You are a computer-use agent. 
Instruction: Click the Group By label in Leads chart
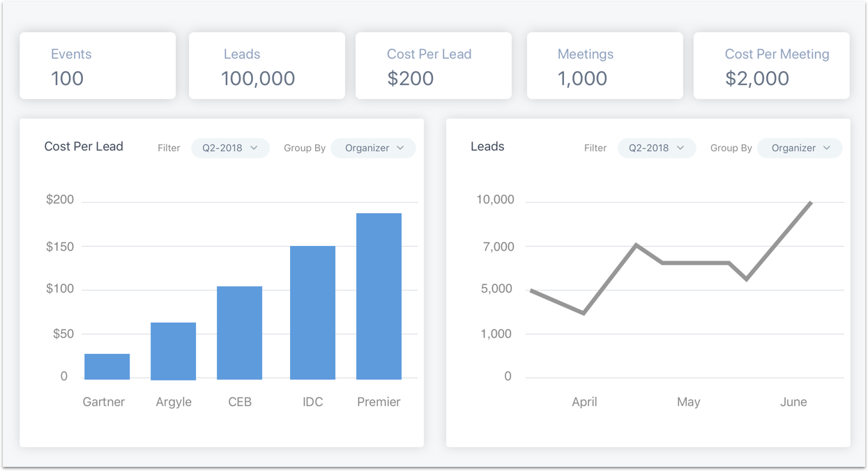[x=731, y=148]
